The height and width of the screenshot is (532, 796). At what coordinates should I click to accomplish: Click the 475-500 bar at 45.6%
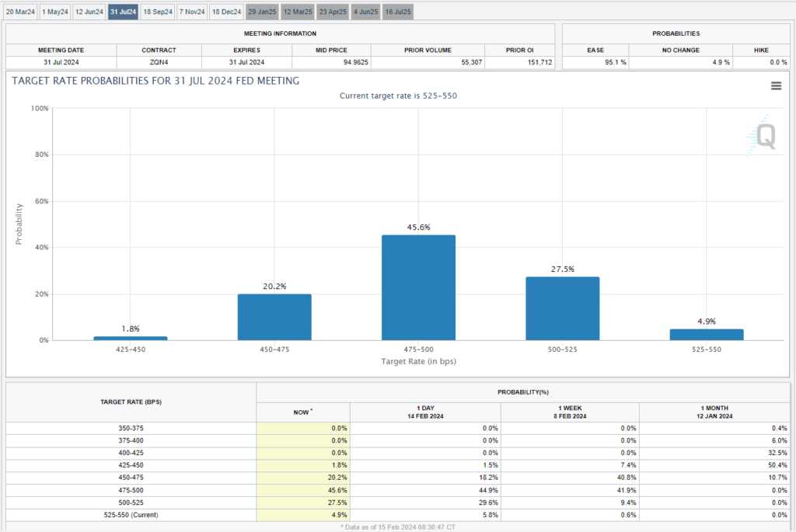point(418,287)
